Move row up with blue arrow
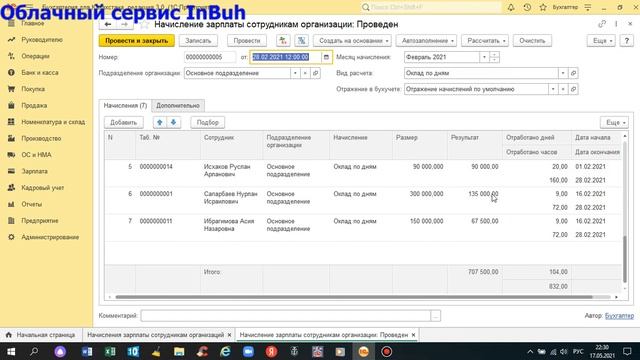The image size is (640, 360). tap(160, 122)
